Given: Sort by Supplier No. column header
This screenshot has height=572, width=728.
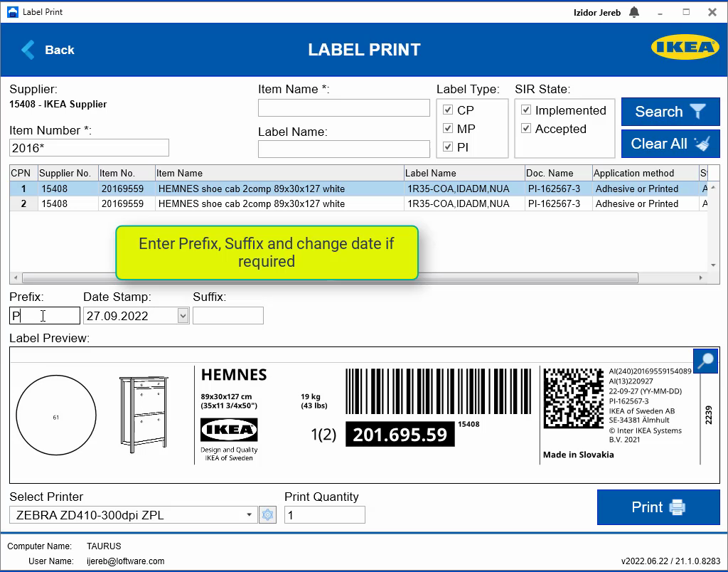Looking at the screenshot, I should pos(68,173).
